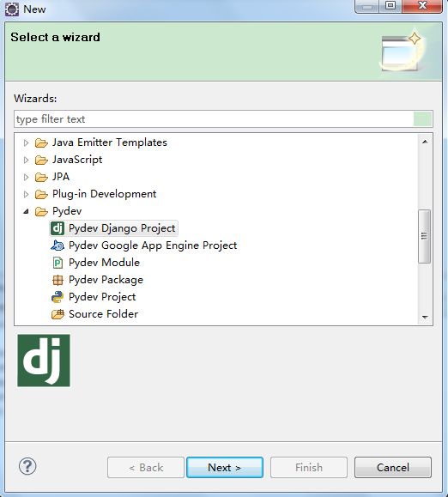
Task: Click the scrollbar down arrow
Action: (425, 317)
